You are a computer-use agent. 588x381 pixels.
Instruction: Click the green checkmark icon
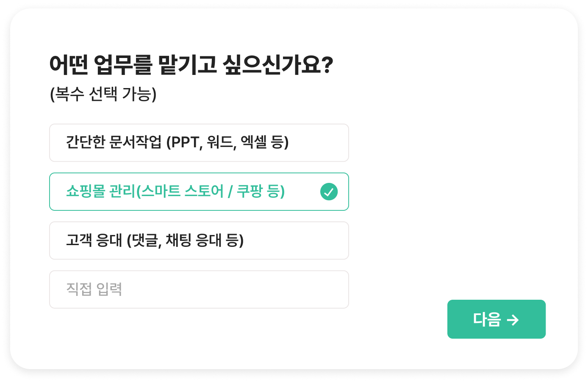(329, 192)
